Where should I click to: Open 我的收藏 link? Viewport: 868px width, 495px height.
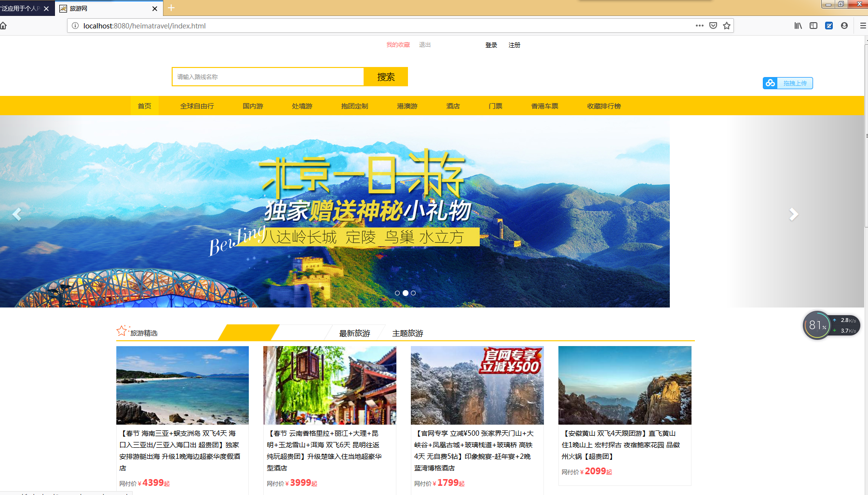[x=398, y=45]
